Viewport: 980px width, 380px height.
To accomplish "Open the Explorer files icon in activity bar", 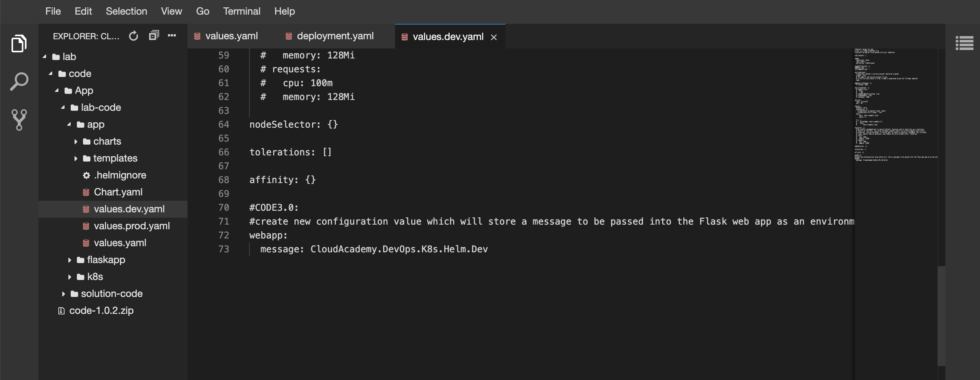I will point(19,43).
